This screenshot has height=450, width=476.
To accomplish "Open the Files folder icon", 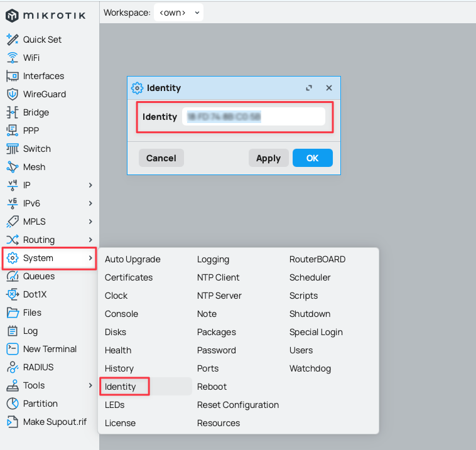I will coord(13,313).
